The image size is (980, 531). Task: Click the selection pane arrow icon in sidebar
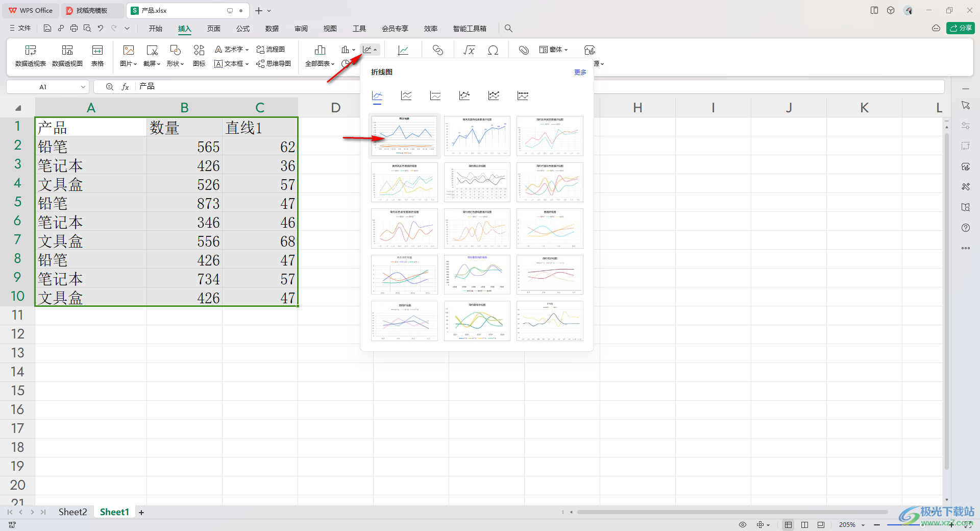[x=966, y=105]
